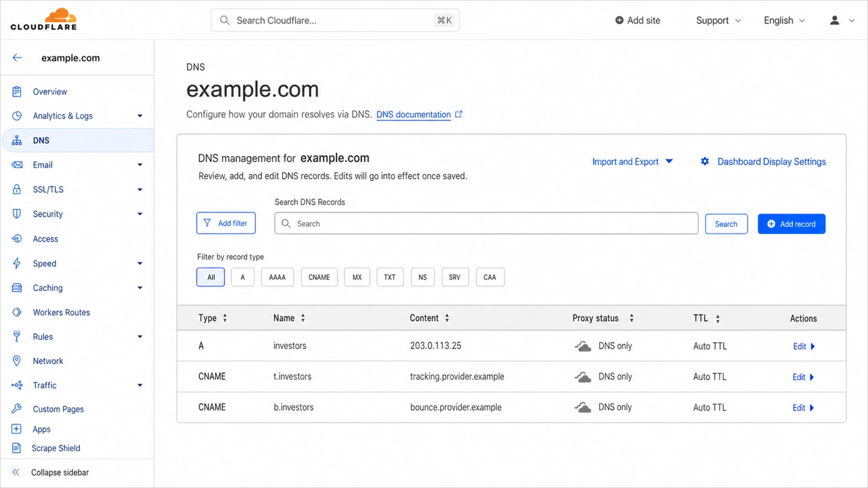The image size is (868, 488).
Task: Click the Custom Pages wrench icon
Action: [x=17, y=409]
